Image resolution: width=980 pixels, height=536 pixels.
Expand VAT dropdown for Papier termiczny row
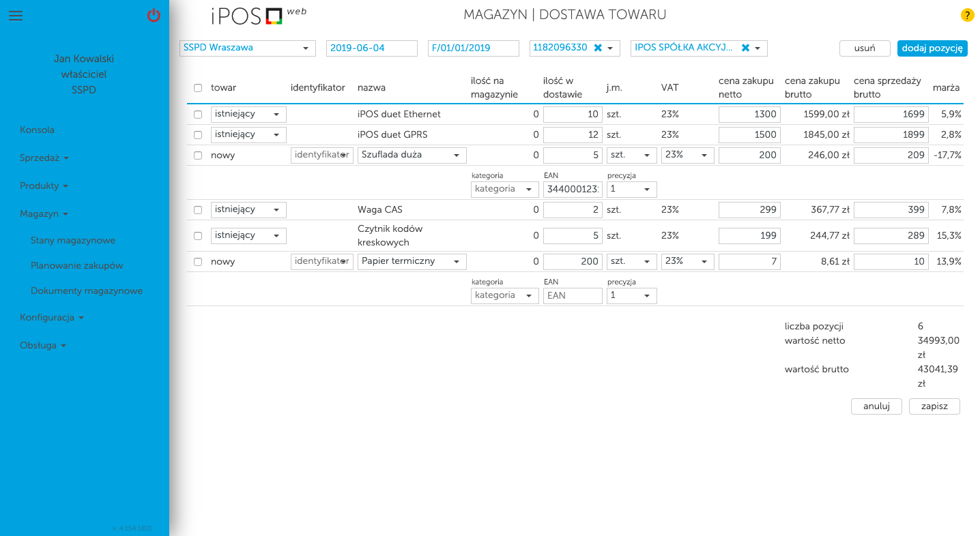687,262
